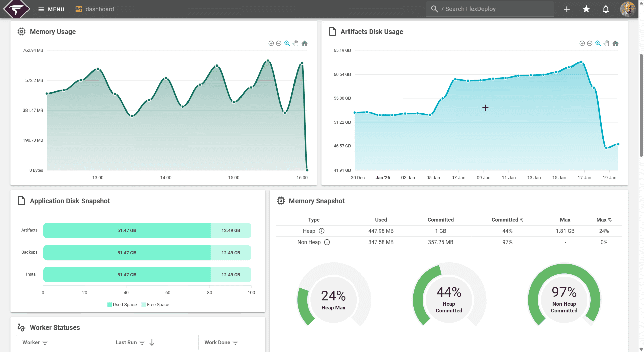Open user profile avatar menu
644x352 pixels.
point(627,9)
